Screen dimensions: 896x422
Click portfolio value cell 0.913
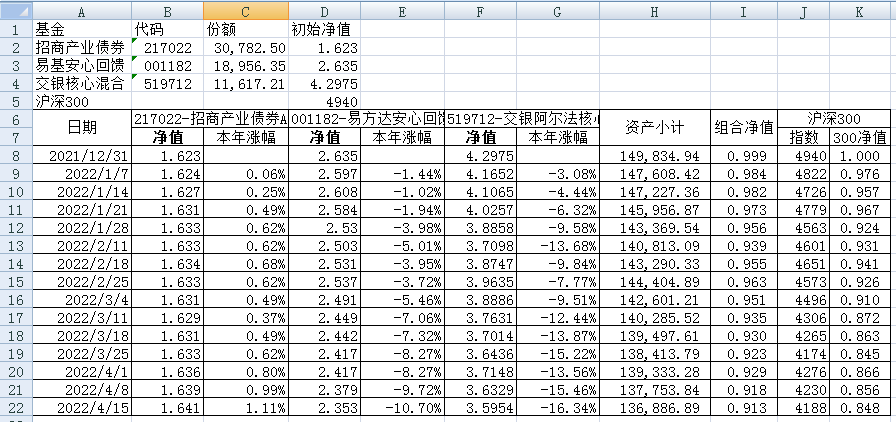[743, 409]
